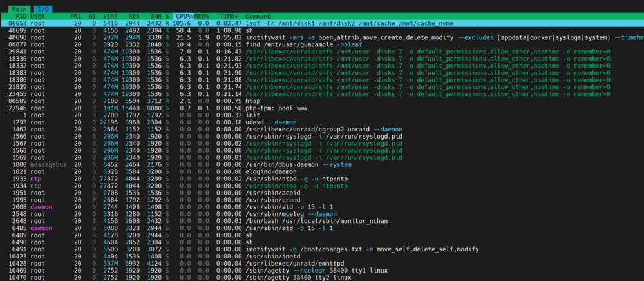This screenshot has width=644, height=281.
Task: Click the messagebus user name
Action: [47, 164]
